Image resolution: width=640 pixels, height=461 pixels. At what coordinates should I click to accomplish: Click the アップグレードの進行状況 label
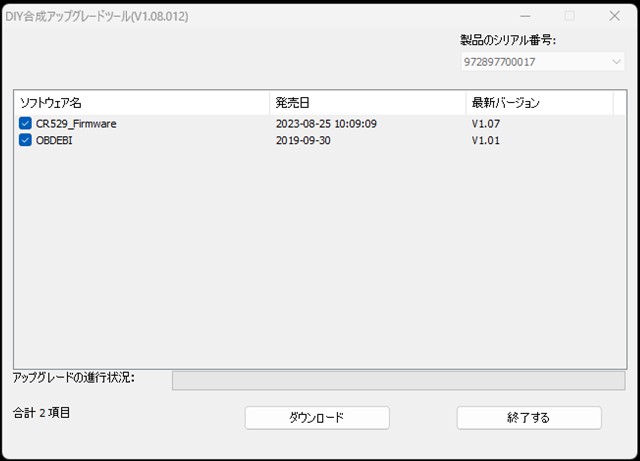click(74, 378)
